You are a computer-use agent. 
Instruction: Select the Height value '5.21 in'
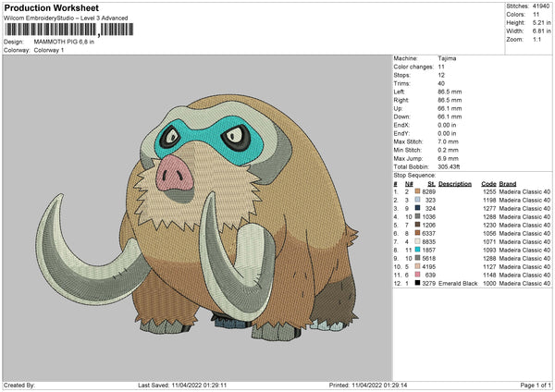(541, 22)
